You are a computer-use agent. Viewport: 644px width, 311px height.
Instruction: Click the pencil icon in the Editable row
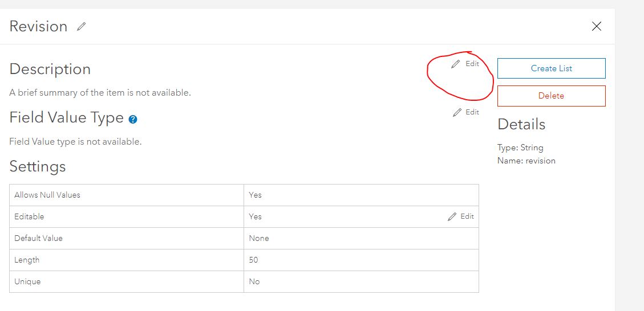coord(452,217)
